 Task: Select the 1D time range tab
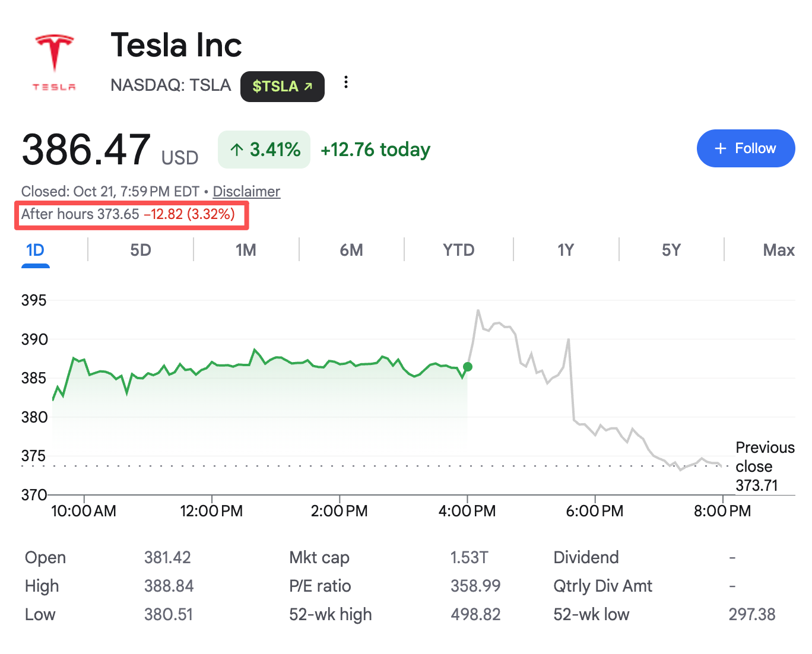coord(35,250)
